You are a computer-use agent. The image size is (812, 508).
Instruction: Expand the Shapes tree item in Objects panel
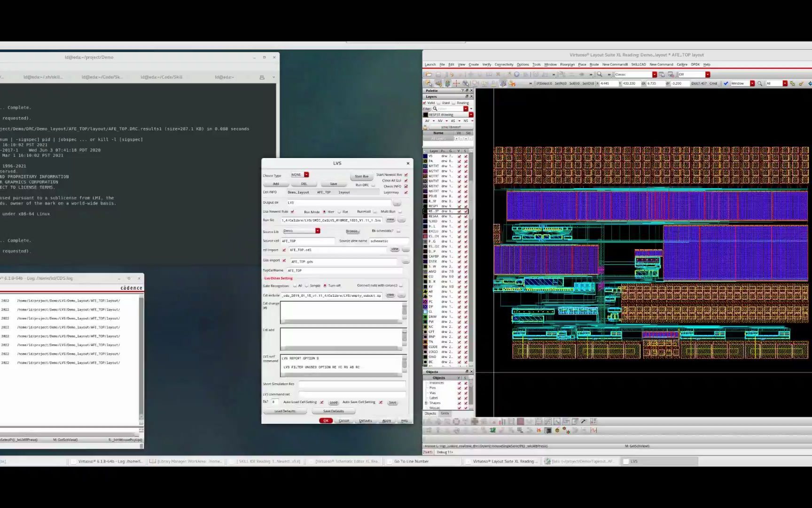pos(426,403)
